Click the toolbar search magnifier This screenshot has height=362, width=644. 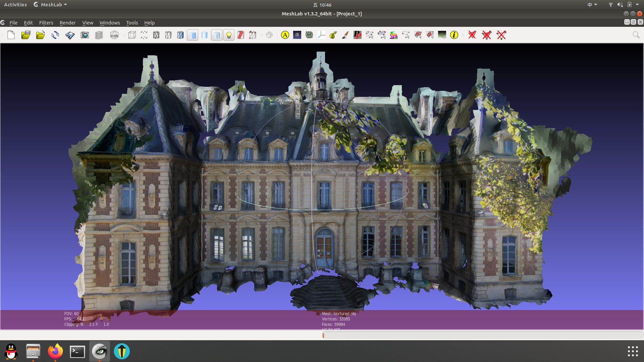coord(636,35)
